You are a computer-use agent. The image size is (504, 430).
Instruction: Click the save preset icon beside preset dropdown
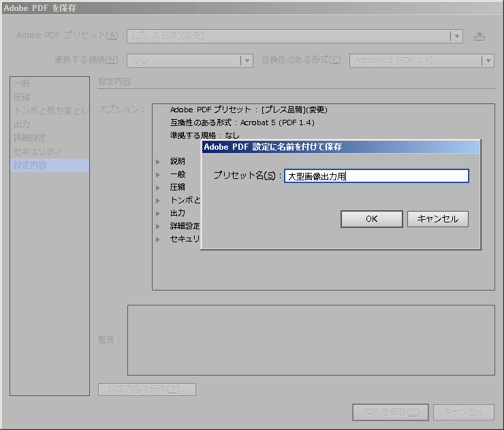(479, 36)
